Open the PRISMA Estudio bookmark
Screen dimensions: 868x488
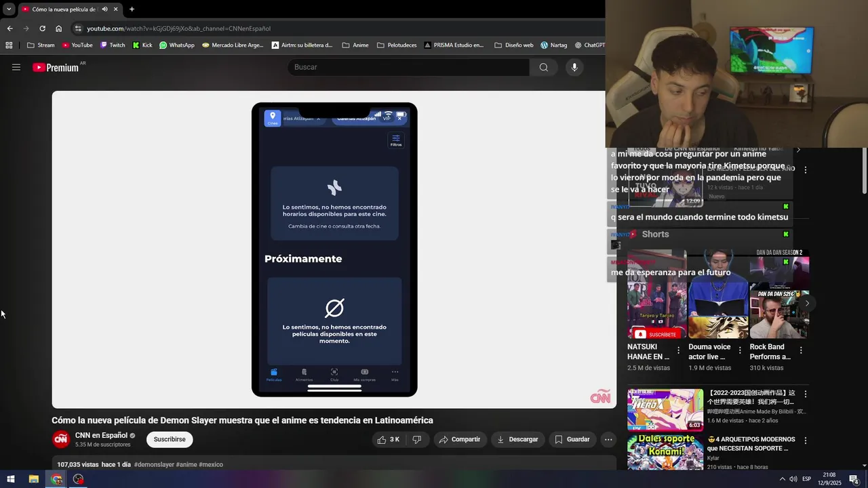[x=454, y=45]
